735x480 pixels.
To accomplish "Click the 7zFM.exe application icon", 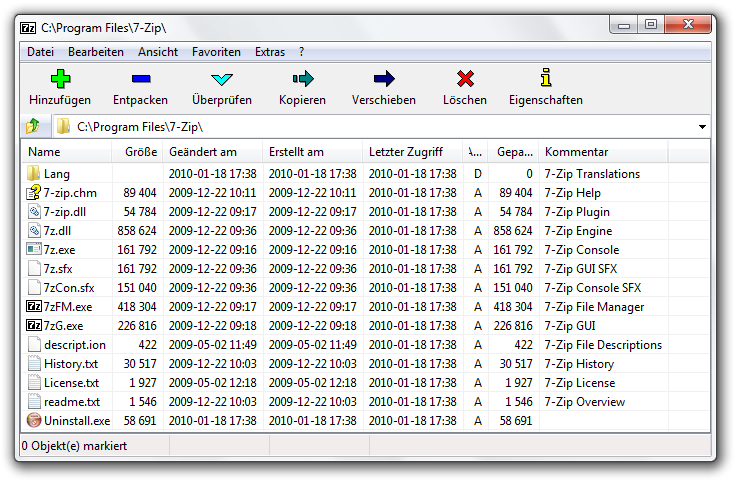I will (x=34, y=307).
